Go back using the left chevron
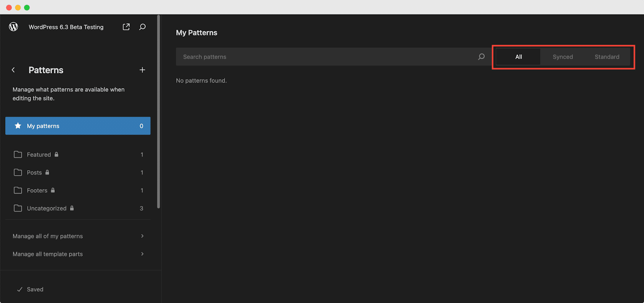This screenshot has height=303, width=644. [13, 70]
